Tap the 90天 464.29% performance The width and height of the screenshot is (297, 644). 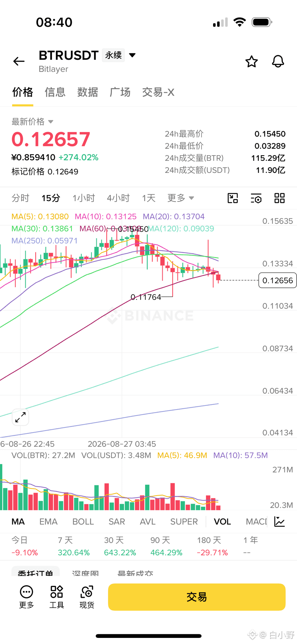pos(166,546)
